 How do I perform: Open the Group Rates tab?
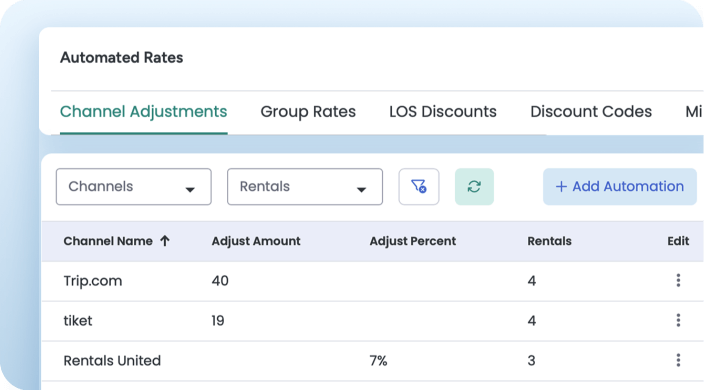click(308, 112)
